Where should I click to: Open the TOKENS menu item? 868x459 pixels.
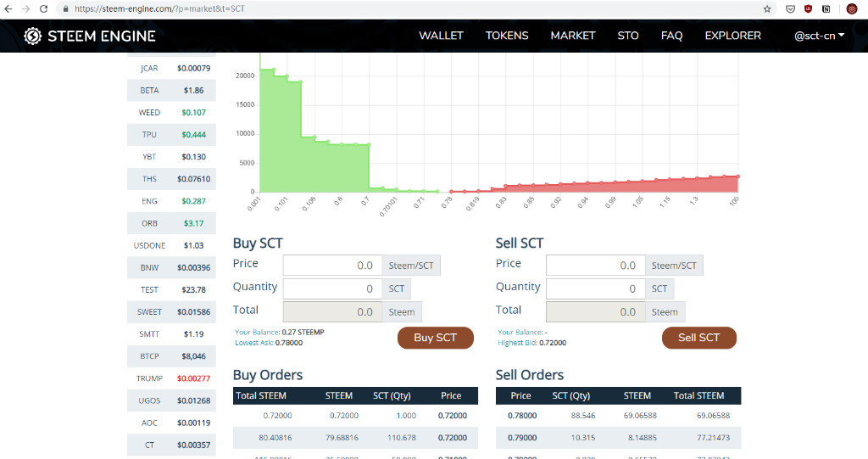[507, 36]
